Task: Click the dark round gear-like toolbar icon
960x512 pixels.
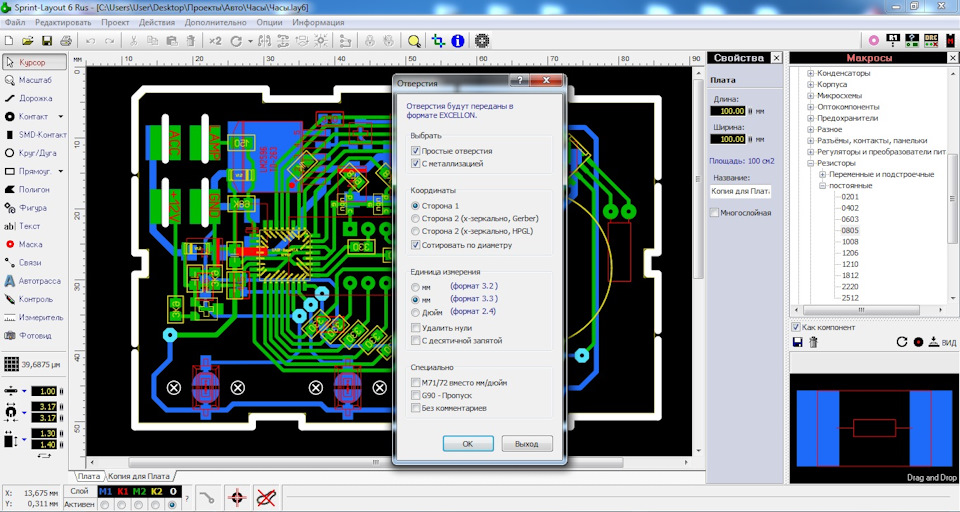Action: [482, 41]
